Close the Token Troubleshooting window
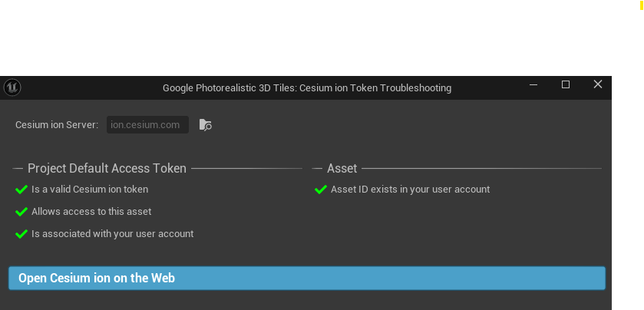Screen dimensions: 644x310 click(598, 84)
